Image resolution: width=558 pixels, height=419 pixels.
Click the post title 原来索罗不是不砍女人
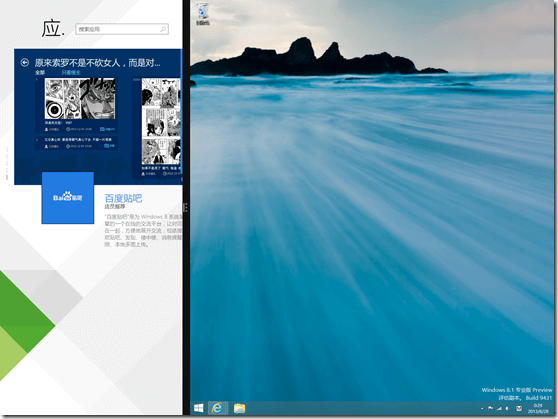(x=98, y=63)
